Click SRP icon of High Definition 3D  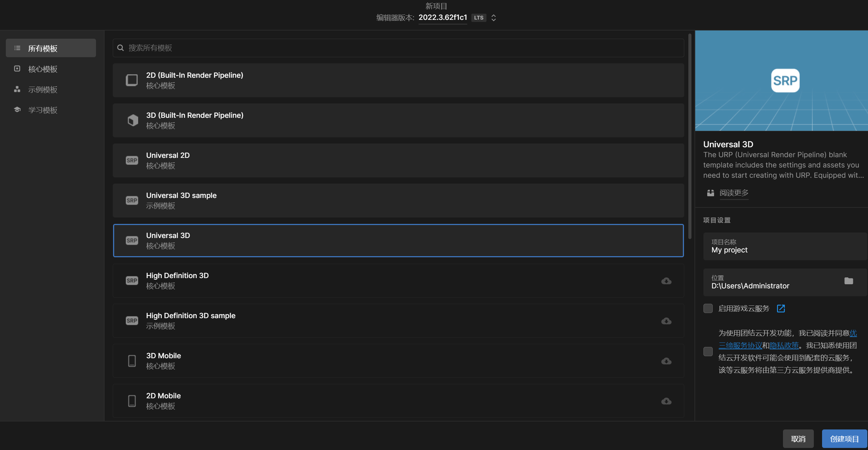click(132, 280)
